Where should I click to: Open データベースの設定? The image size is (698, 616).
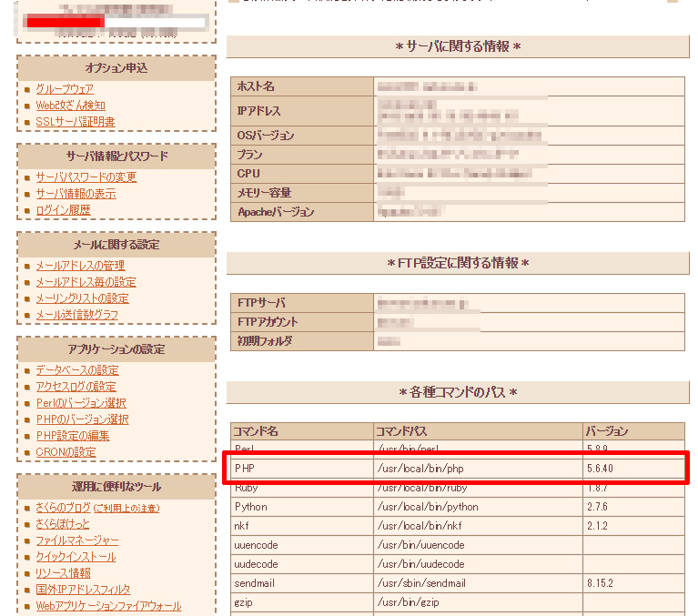(x=76, y=370)
